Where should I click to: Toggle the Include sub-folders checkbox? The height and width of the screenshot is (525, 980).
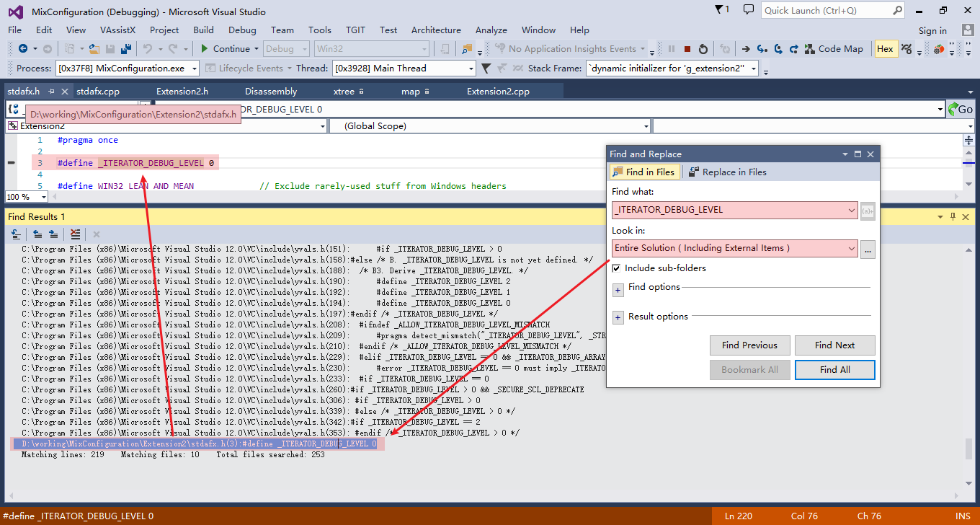tap(616, 268)
